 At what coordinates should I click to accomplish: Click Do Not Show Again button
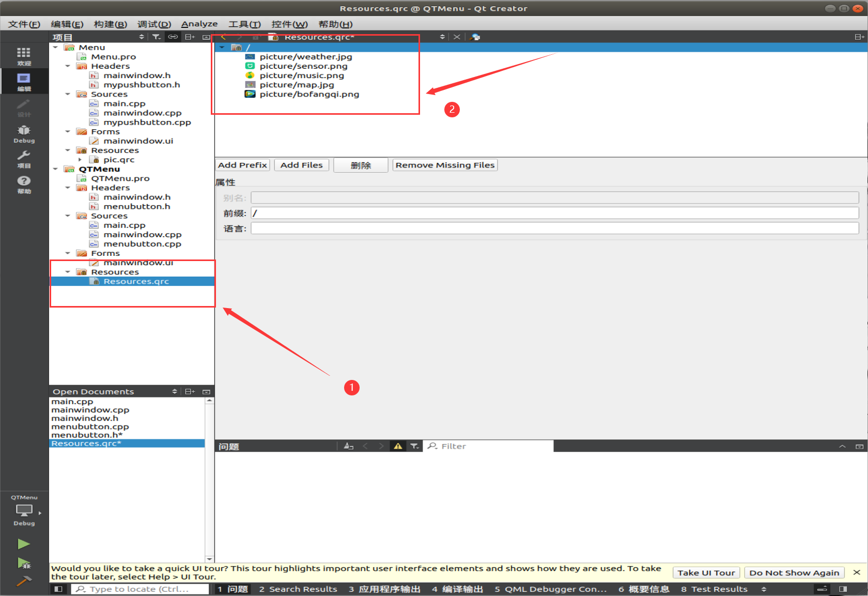click(794, 573)
